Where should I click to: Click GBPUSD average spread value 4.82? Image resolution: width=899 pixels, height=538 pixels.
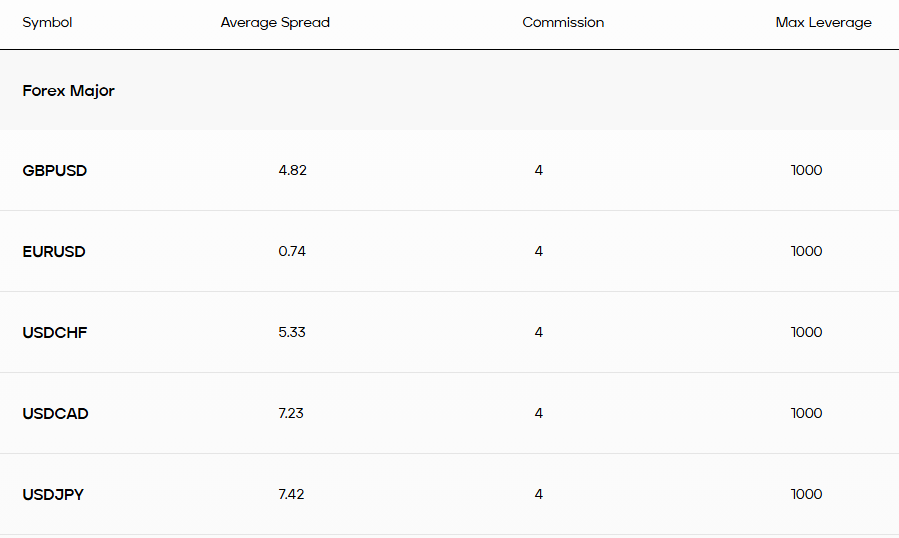(x=292, y=171)
